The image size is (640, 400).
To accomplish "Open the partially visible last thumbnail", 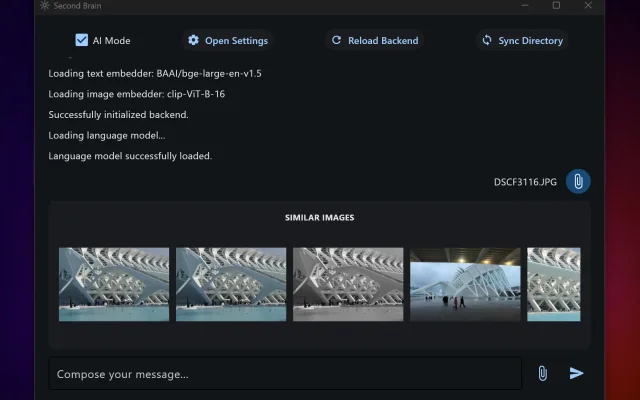I will tap(554, 284).
